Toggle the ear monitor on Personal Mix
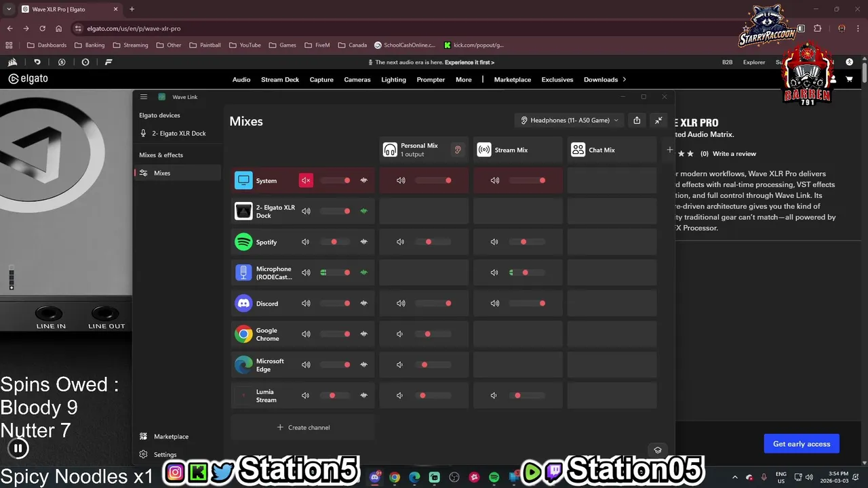 pos(458,150)
